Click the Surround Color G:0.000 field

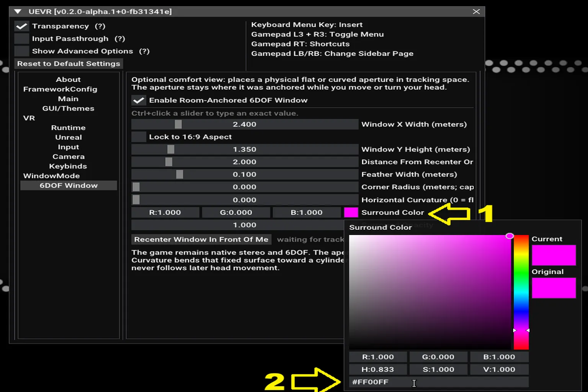click(x=236, y=212)
